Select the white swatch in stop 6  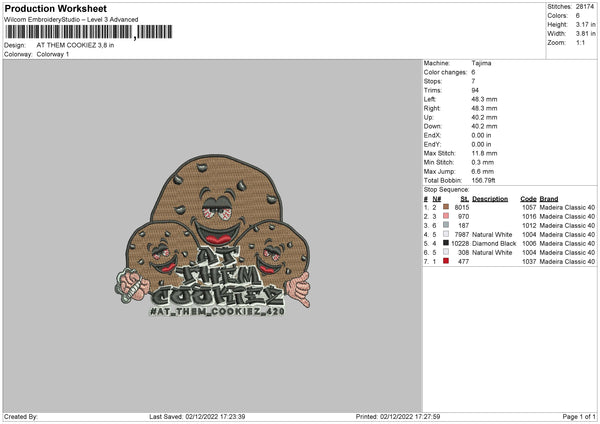[x=446, y=252]
